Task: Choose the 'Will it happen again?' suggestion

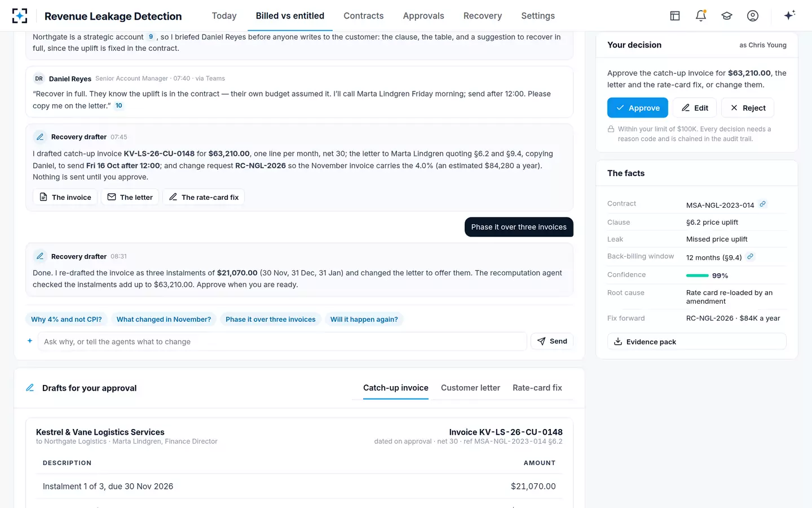Action: (364, 319)
